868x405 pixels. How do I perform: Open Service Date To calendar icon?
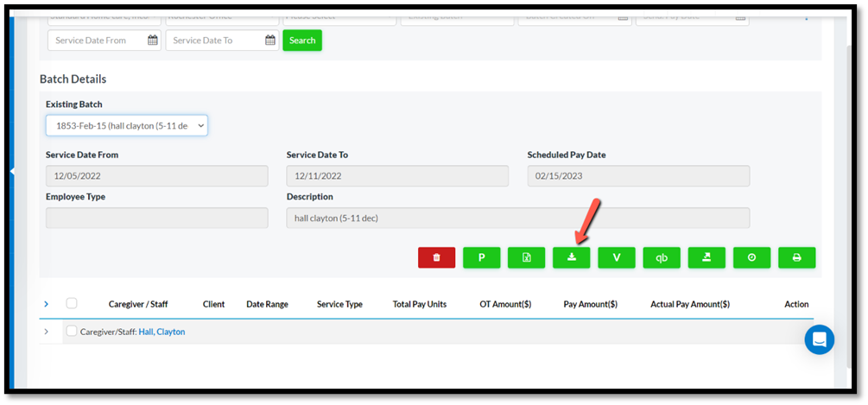click(x=270, y=41)
